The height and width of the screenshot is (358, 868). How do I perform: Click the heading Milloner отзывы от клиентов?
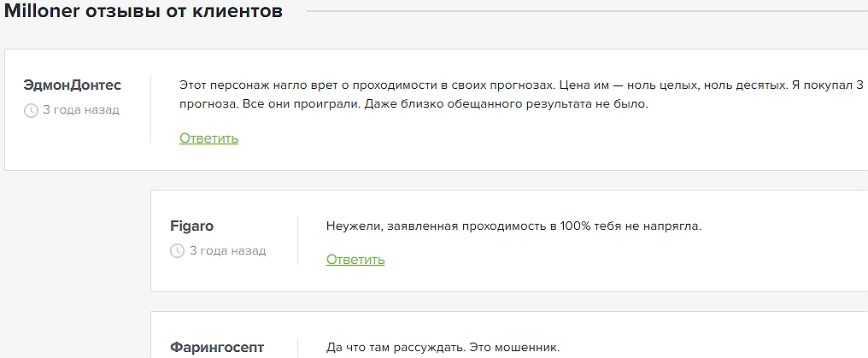click(x=144, y=11)
